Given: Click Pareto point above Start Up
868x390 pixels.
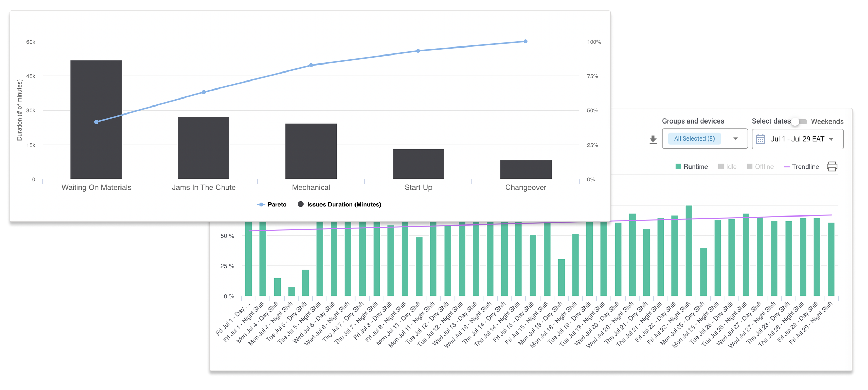Looking at the screenshot, I should pyautogui.click(x=418, y=51).
